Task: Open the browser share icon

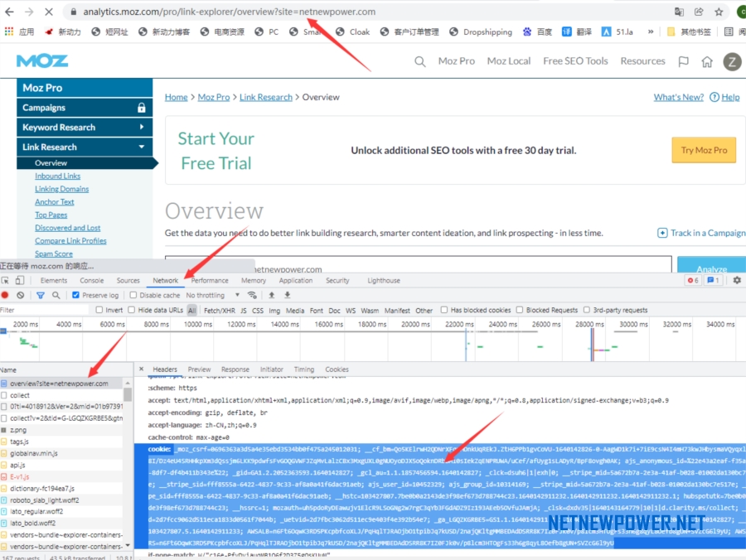Action: pos(699,12)
